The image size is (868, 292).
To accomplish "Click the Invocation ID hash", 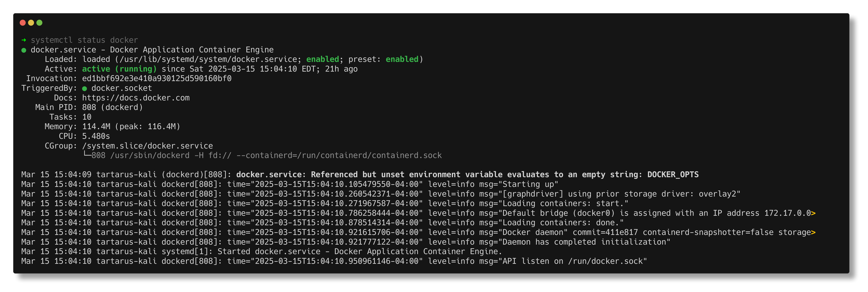I will (x=157, y=78).
